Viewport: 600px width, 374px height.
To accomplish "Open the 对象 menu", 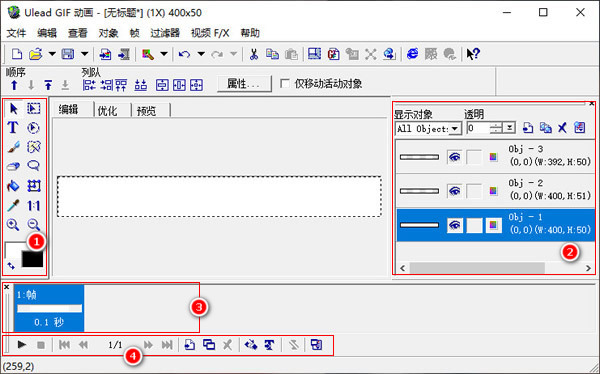I will [x=108, y=33].
